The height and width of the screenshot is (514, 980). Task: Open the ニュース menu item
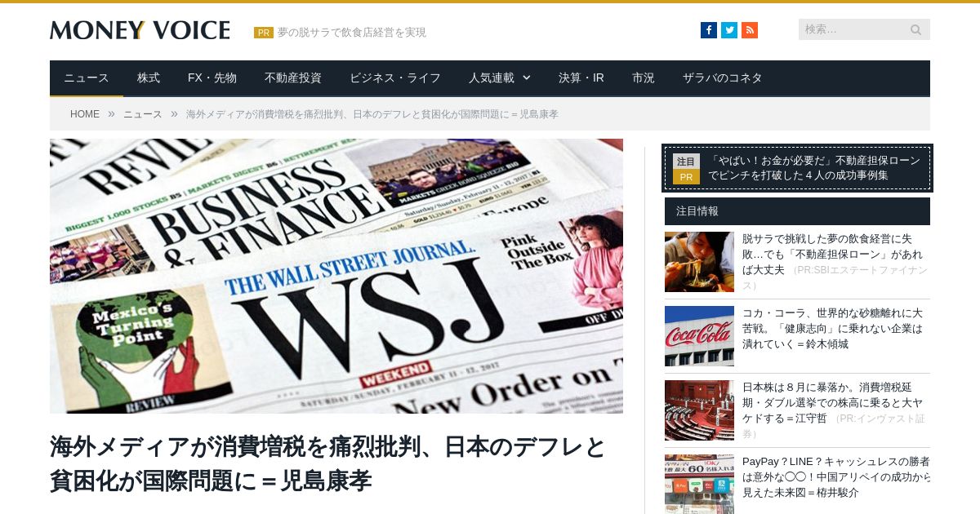click(87, 78)
